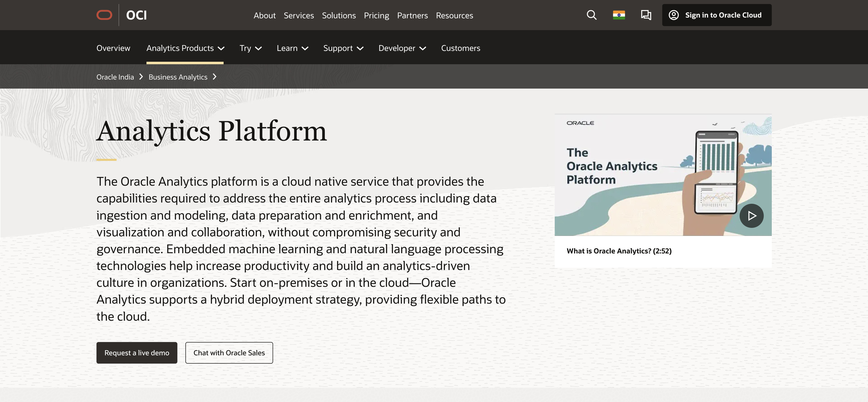Image resolution: width=868 pixels, height=402 pixels.
Task: Open the search magnifier icon
Action: (592, 15)
